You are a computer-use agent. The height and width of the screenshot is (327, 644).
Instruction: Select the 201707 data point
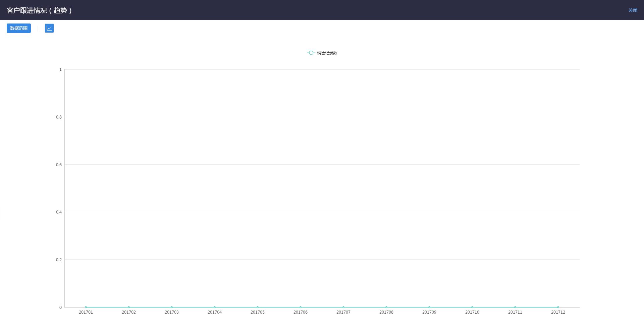click(343, 307)
